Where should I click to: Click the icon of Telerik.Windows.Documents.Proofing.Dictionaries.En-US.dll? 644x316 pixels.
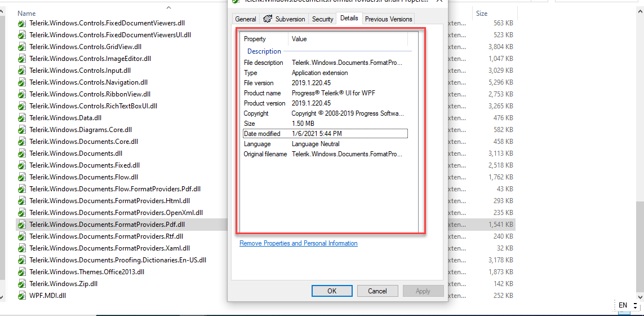tap(22, 261)
